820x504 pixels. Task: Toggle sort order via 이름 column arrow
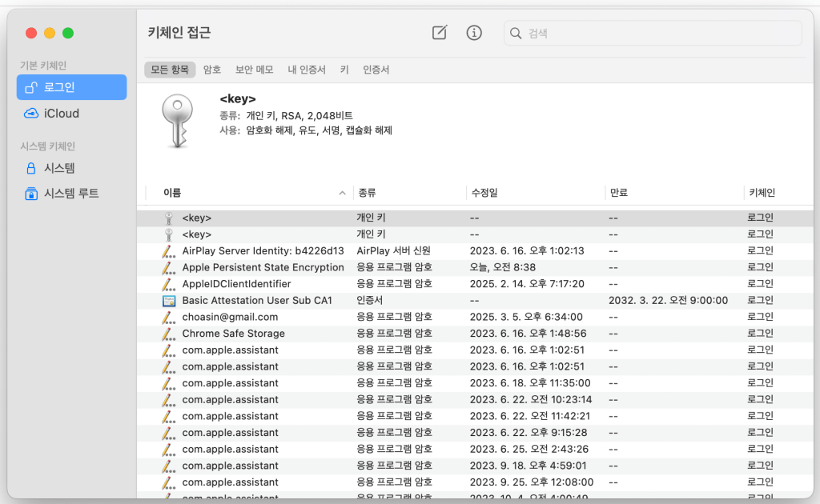pos(342,193)
